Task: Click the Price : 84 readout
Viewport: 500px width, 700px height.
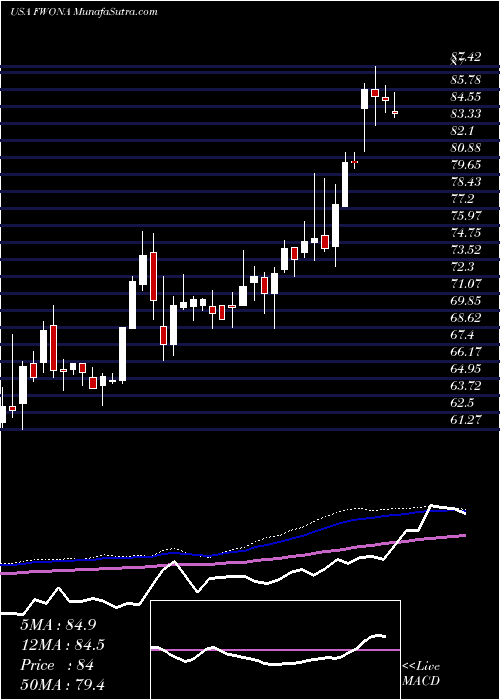Action: pyautogui.click(x=57, y=665)
